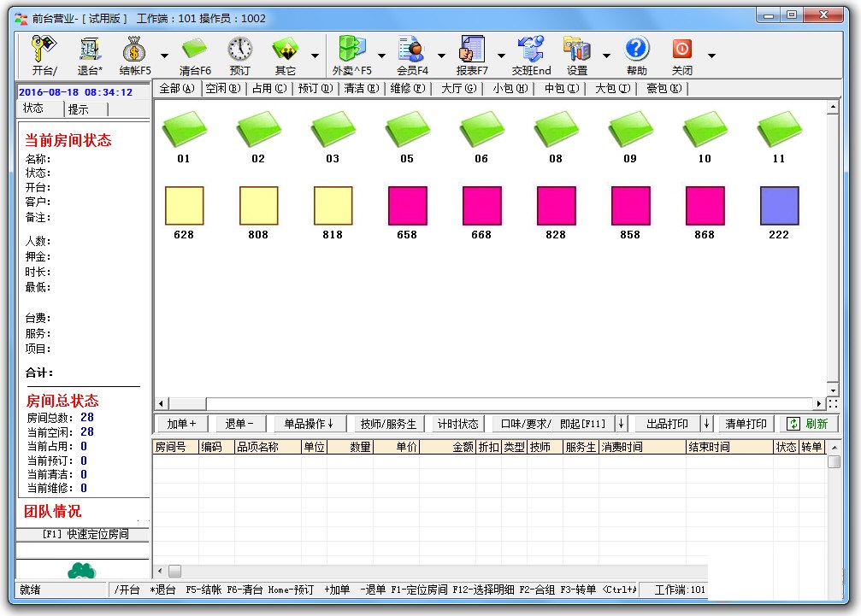
Task: Open arrow dropdown beside 即起[F11]
Action: pos(621,424)
